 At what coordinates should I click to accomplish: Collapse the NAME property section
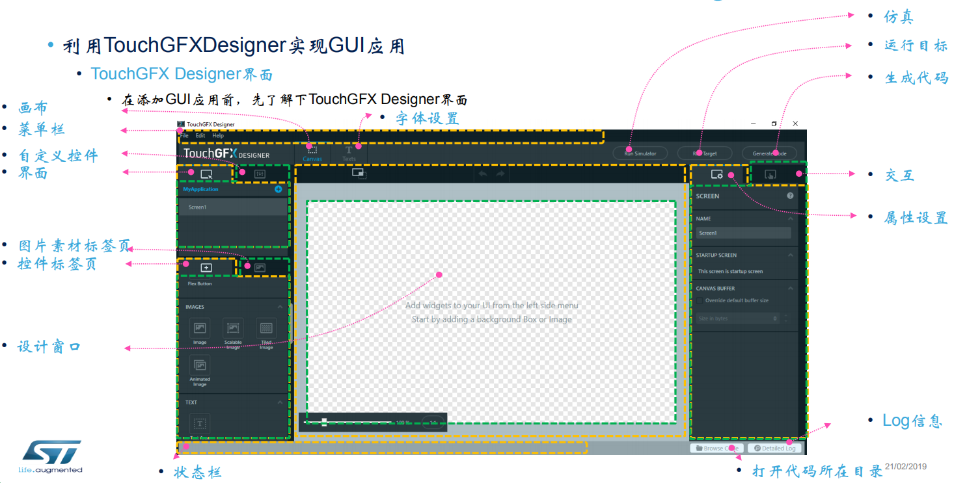[790, 218]
